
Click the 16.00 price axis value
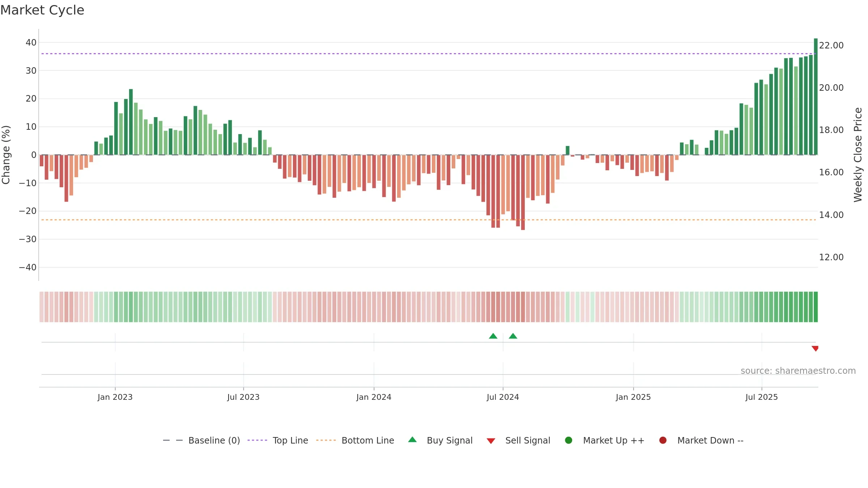coord(831,172)
